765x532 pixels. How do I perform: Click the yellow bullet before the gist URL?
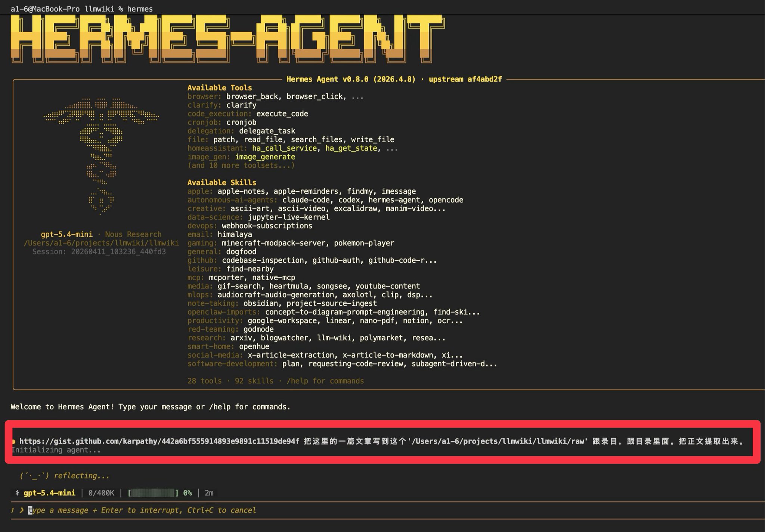[x=13, y=442]
